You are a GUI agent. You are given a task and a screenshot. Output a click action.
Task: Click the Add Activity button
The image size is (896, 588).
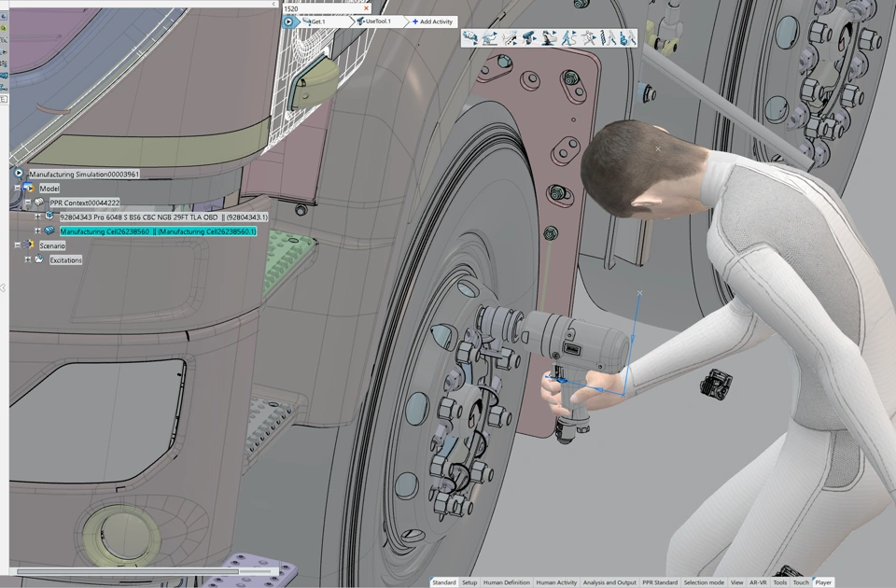click(432, 21)
